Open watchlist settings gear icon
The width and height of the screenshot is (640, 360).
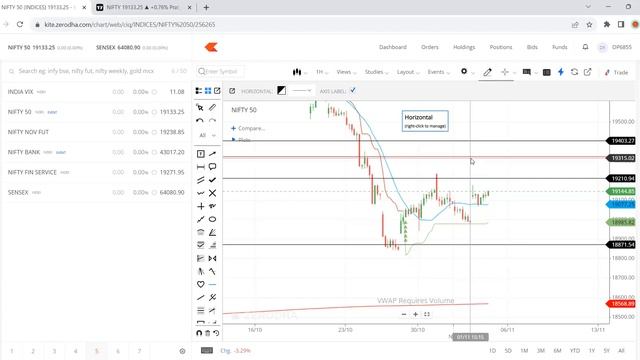tap(182, 351)
